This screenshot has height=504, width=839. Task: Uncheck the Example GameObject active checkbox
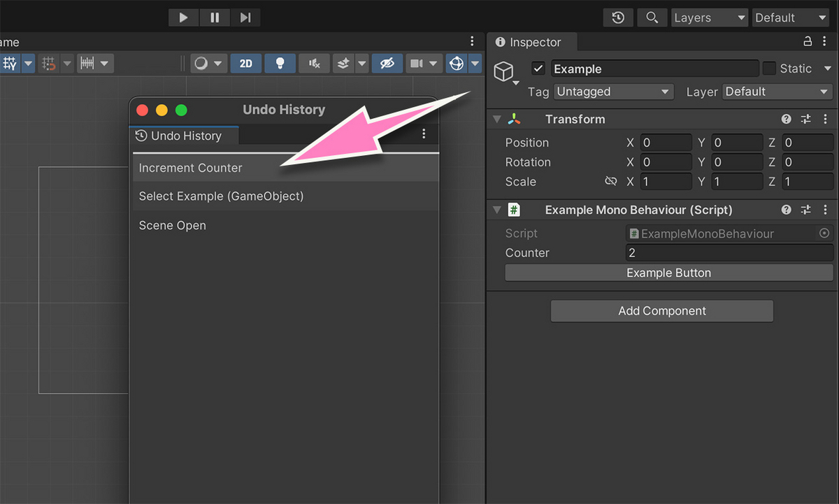pos(538,69)
